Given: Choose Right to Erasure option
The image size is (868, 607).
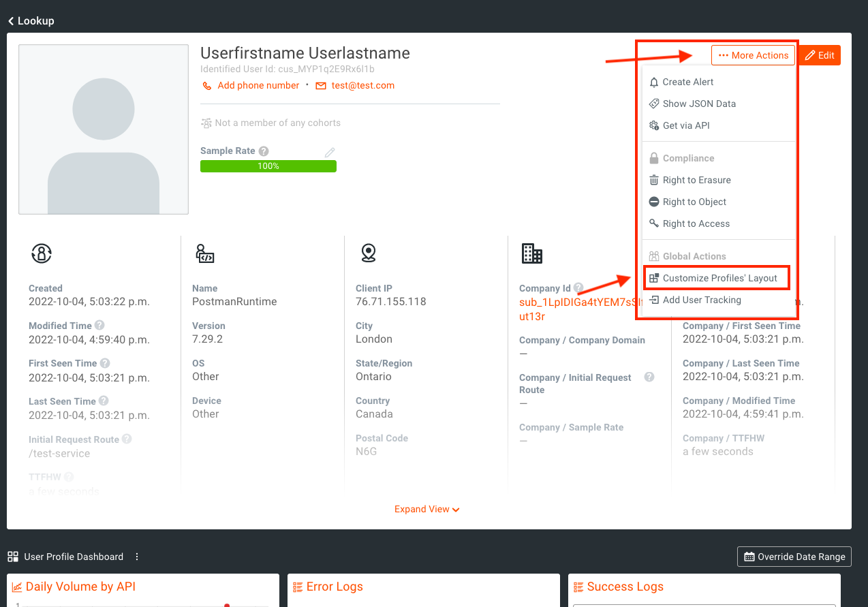Looking at the screenshot, I should click(x=696, y=180).
